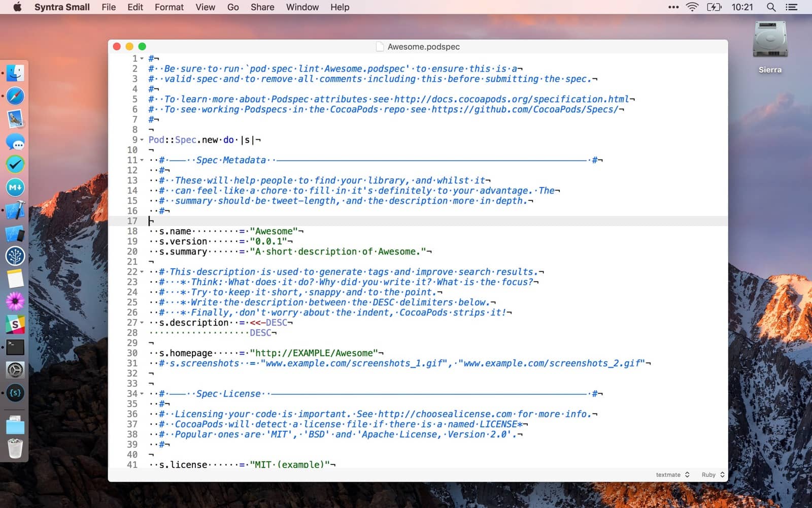Collapse the Spec Metadata fold at line 11
This screenshot has height=508, width=812.
click(x=142, y=160)
